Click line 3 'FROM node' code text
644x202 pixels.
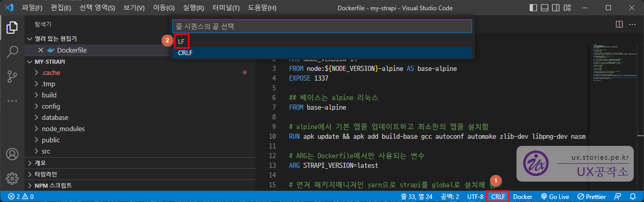(373, 68)
